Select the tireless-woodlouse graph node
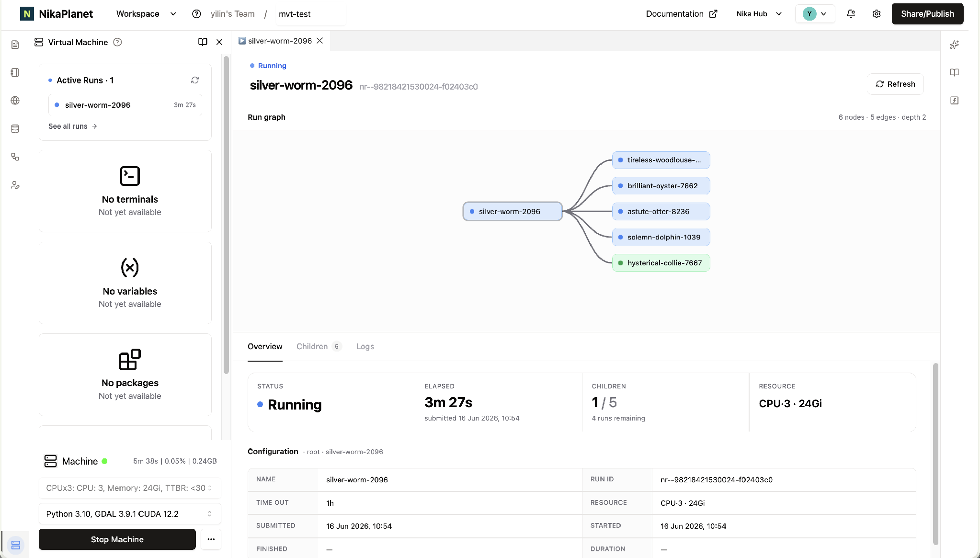This screenshot has width=980, height=558. (x=661, y=160)
